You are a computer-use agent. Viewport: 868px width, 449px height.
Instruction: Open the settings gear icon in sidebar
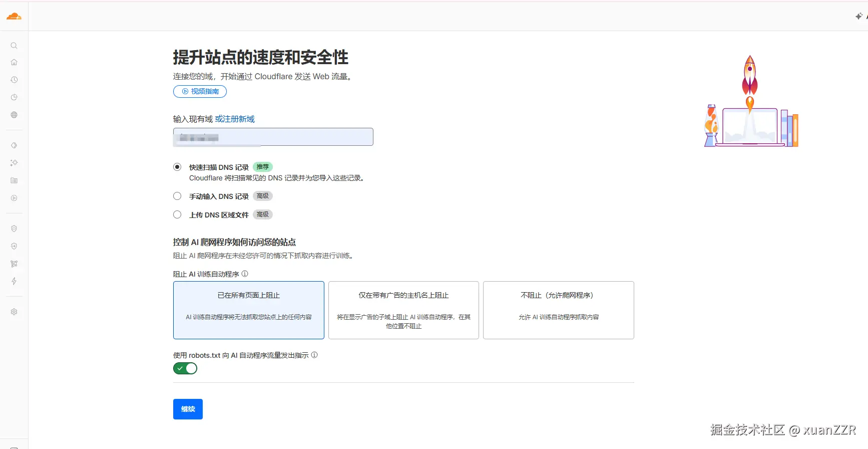[14, 312]
